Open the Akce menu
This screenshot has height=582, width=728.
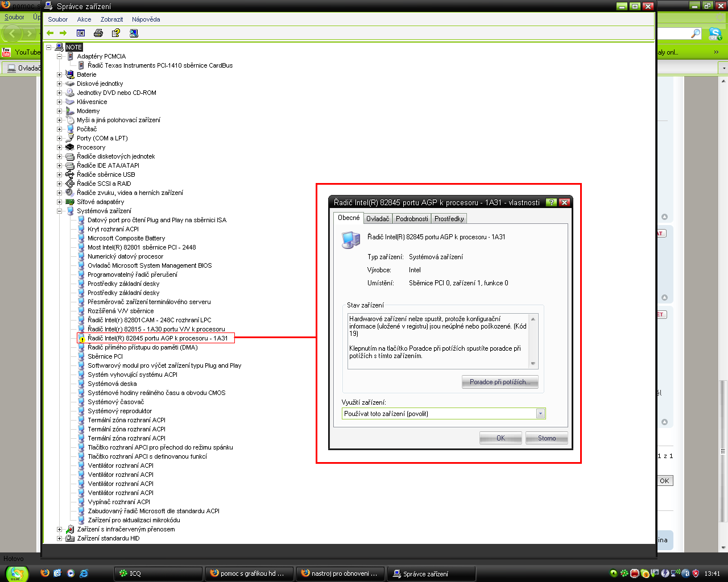coord(84,19)
